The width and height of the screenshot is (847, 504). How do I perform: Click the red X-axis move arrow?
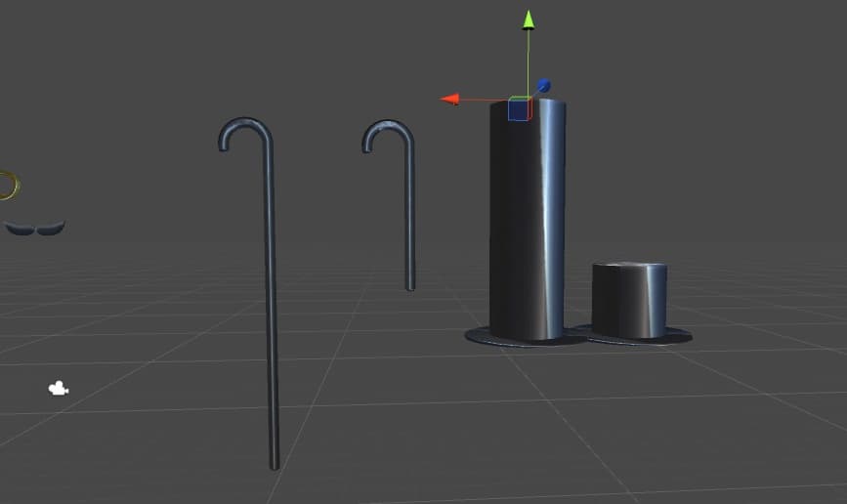pos(450,100)
